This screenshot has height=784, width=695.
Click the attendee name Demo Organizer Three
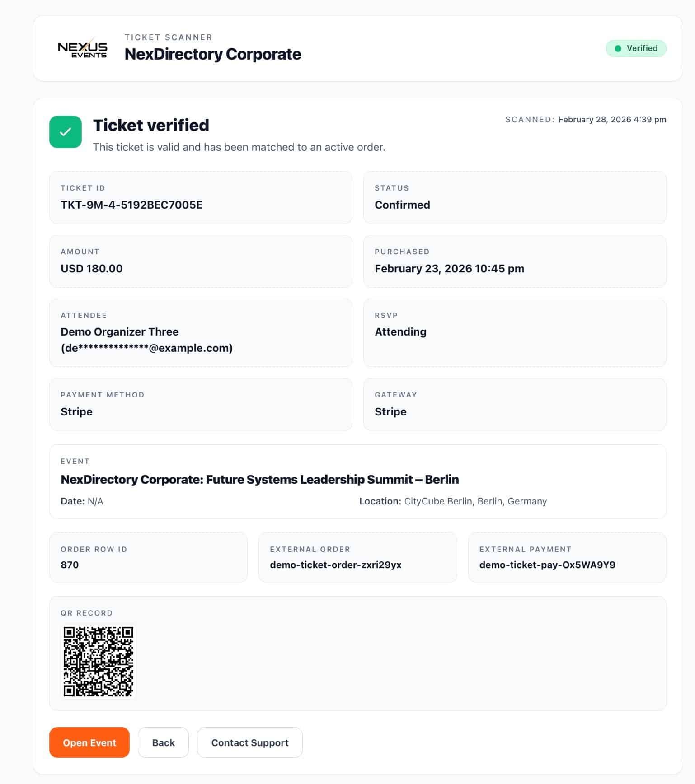point(120,331)
